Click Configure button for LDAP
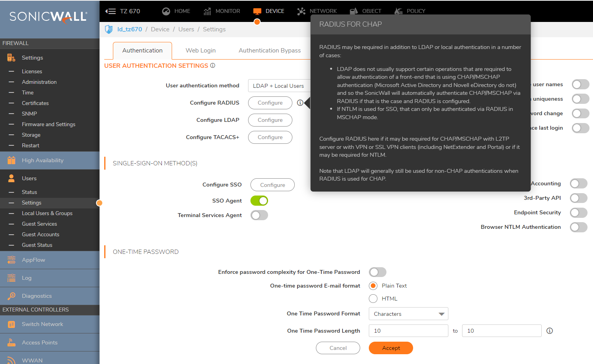The width and height of the screenshot is (593, 364). click(270, 120)
